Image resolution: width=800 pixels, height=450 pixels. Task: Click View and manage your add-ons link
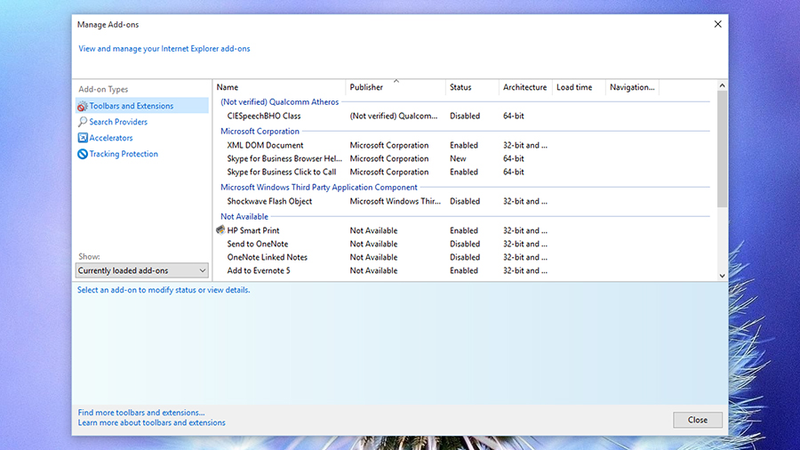click(164, 48)
